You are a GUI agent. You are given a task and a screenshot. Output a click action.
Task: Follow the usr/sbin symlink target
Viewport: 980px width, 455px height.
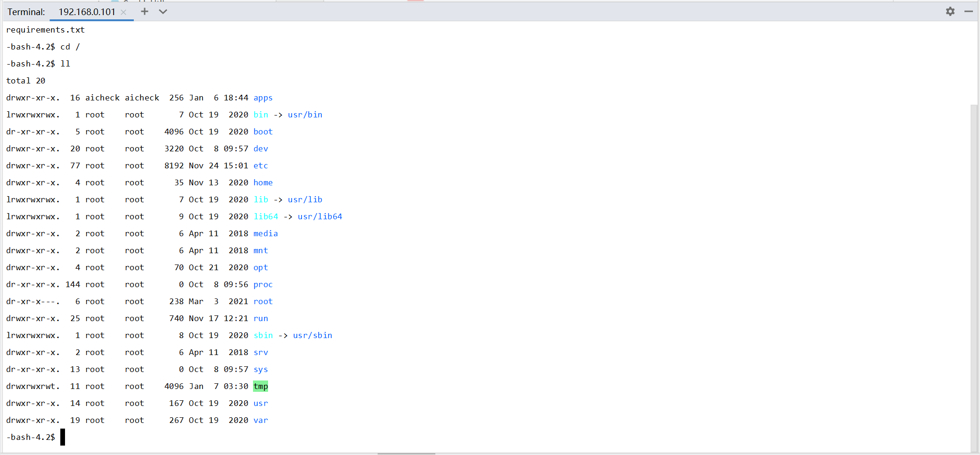(312, 335)
